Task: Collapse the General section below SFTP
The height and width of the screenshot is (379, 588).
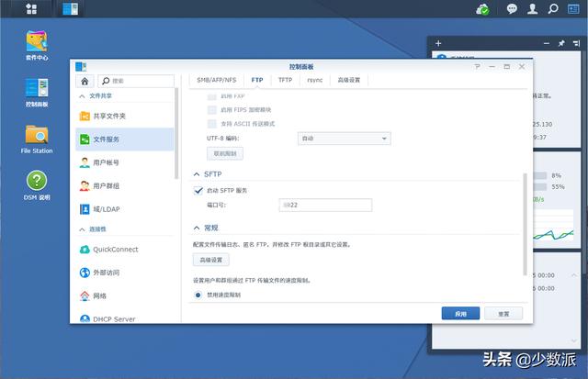Action: (197, 229)
